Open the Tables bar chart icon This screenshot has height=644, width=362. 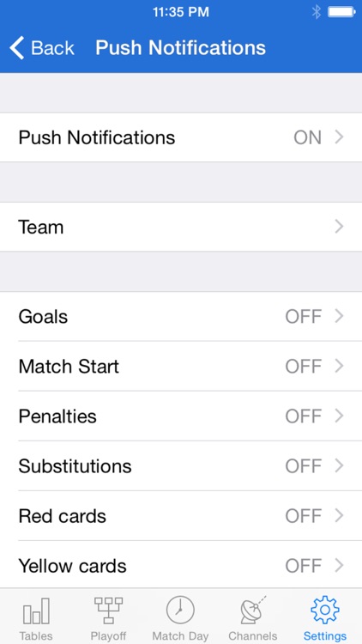pyautogui.click(x=36, y=611)
